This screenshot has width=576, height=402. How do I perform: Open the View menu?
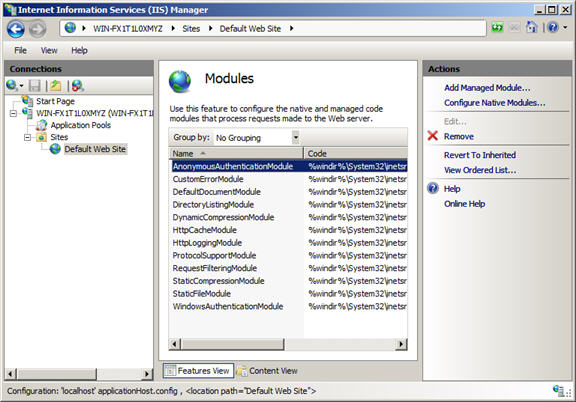click(x=49, y=50)
